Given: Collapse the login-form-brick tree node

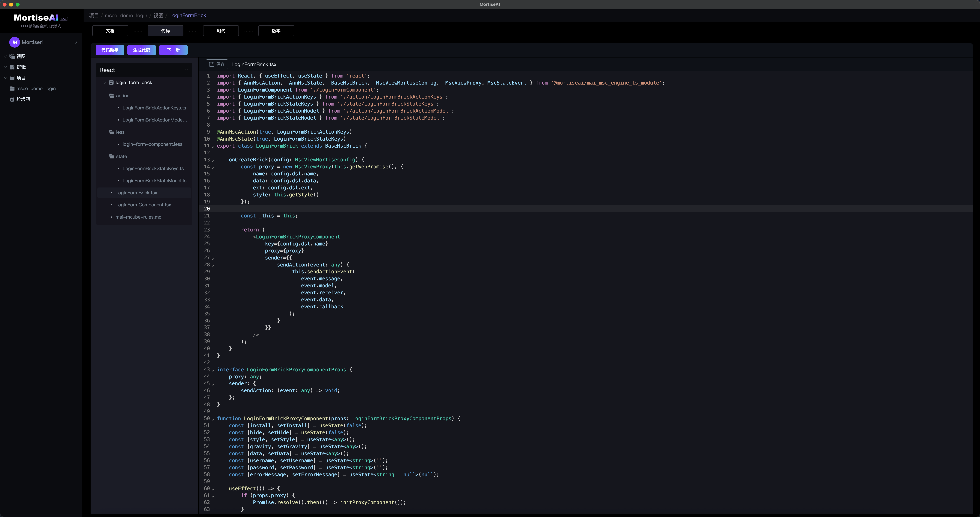Looking at the screenshot, I should tap(105, 83).
